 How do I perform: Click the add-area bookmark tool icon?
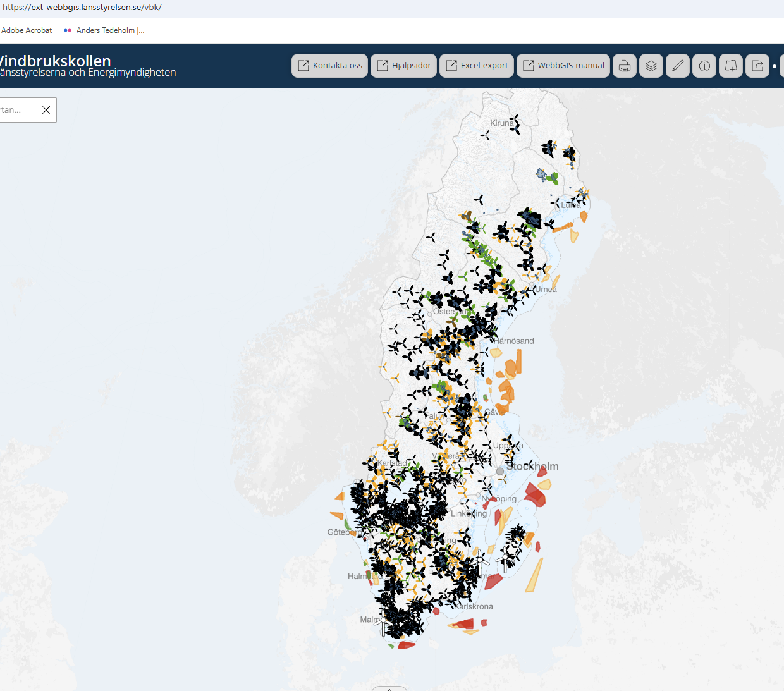[731, 66]
